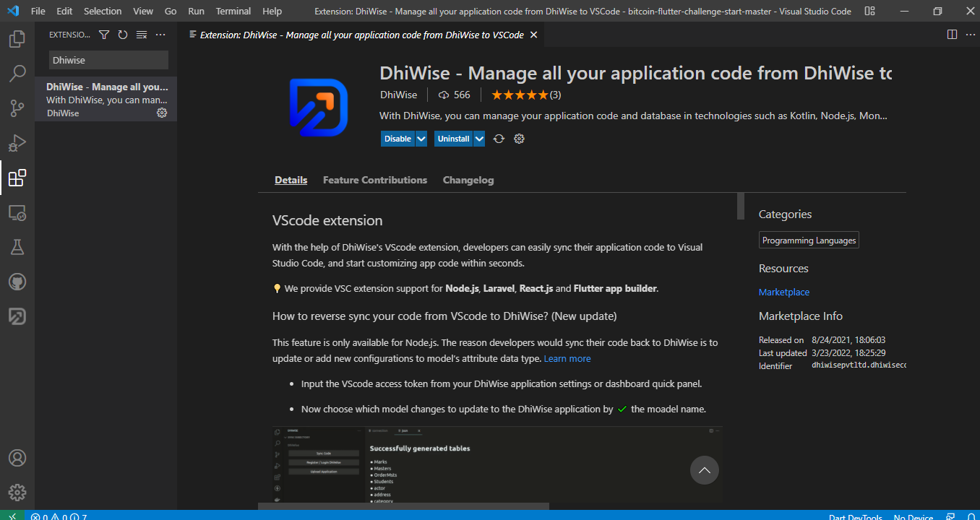Viewport: 980px width, 520px height.
Task: Refresh the extensions list
Action: (123, 35)
